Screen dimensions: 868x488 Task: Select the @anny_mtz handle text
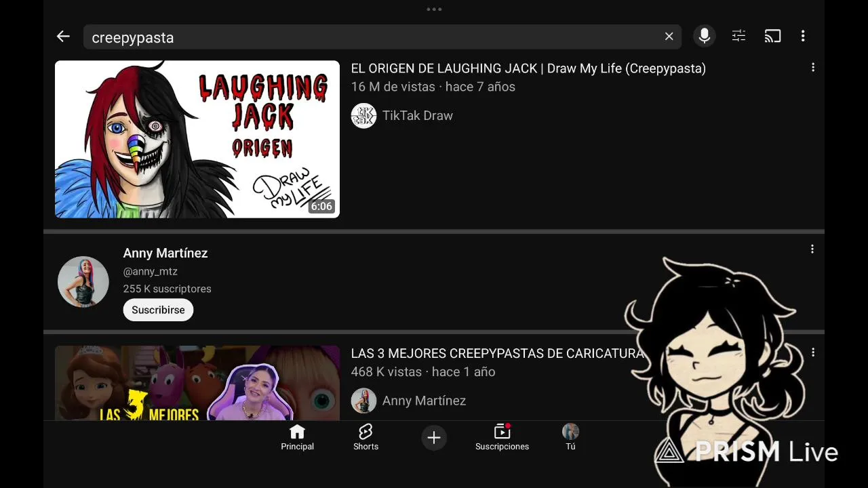click(150, 271)
